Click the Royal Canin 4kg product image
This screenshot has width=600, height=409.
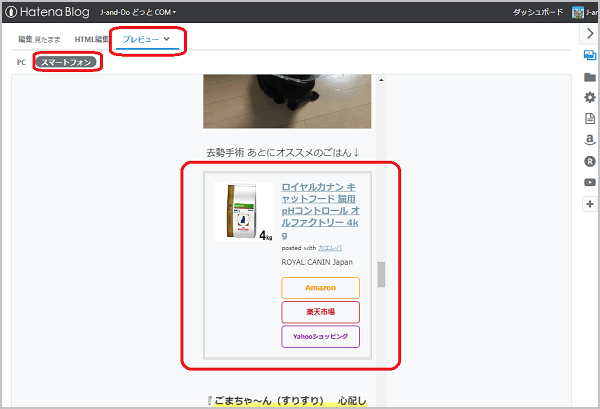243,212
